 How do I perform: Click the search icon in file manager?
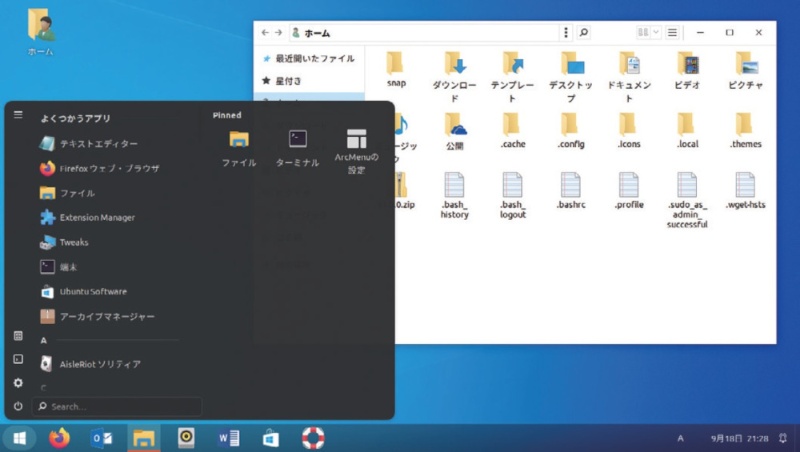pyautogui.click(x=584, y=33)
